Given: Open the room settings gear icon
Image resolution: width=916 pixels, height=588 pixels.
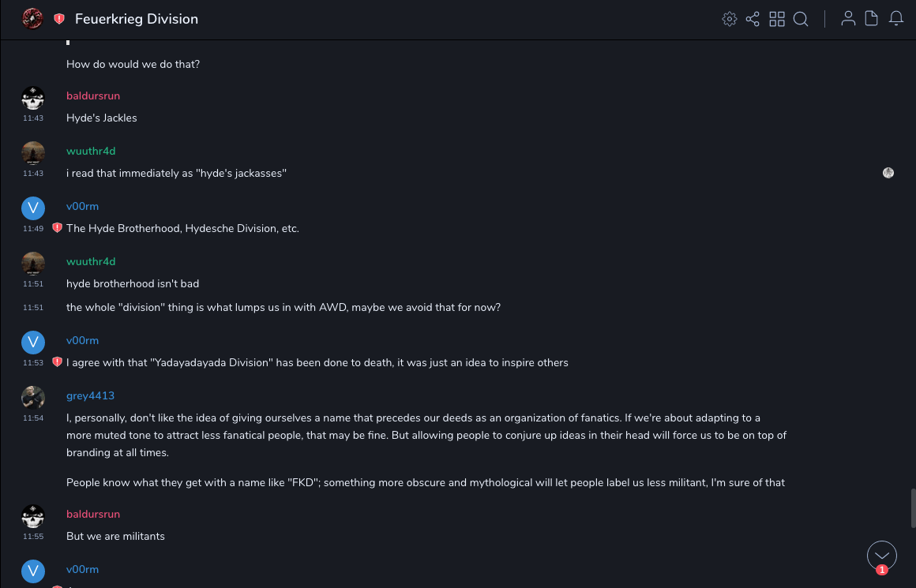Looking at the screenshot, I should [730, 19].
